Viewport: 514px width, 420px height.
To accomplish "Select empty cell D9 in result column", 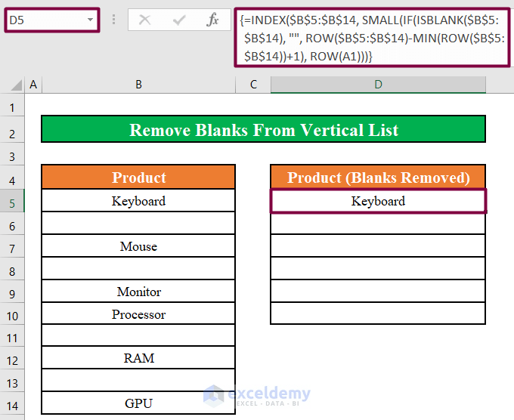I will [378, 291].
